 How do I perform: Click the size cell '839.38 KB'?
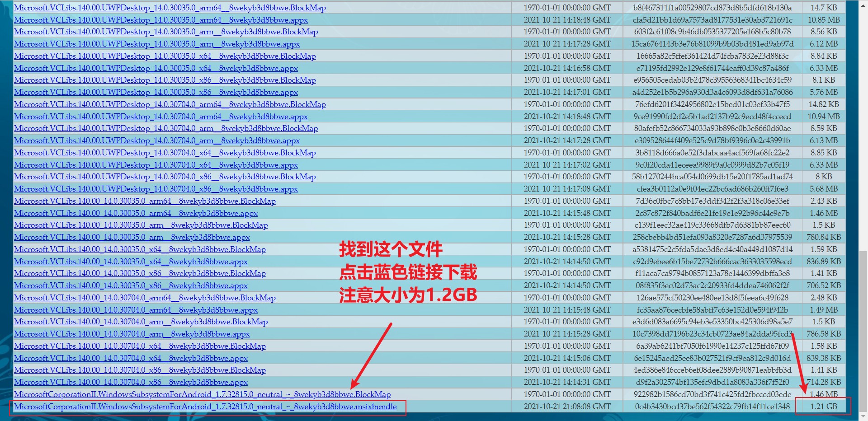click(x=824, y=358)
